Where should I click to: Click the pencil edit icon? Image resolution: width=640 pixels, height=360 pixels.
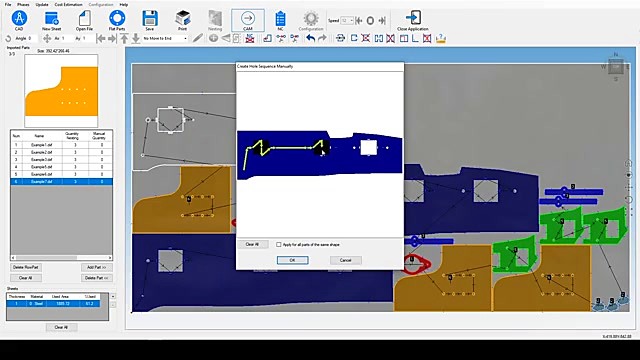[x=198, y=38]
